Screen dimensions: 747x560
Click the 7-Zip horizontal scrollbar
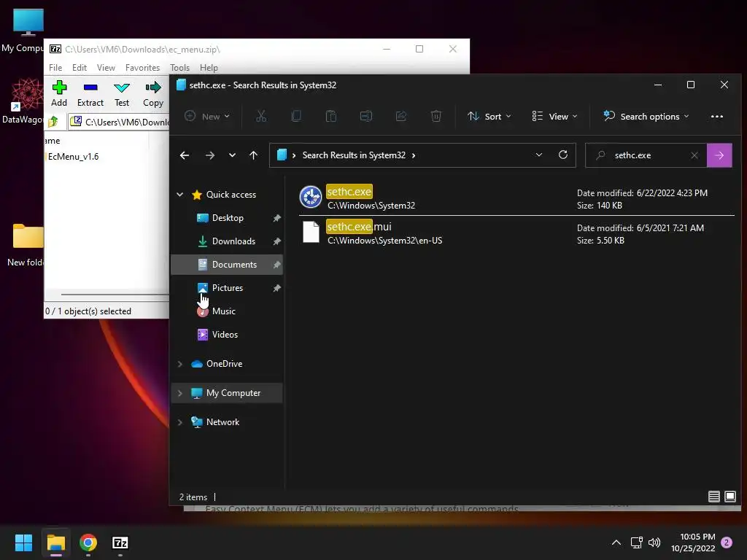point(115,295)
